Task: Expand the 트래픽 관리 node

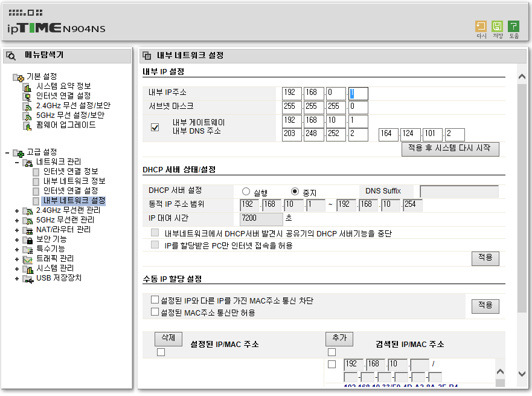Action: [17, 259]
